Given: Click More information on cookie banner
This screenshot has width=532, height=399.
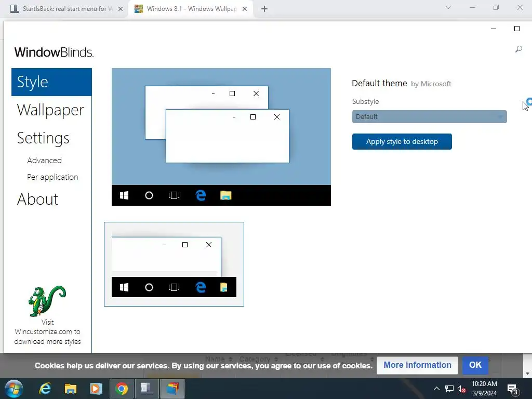Looking at the screenshot, I should pos(417,365).
